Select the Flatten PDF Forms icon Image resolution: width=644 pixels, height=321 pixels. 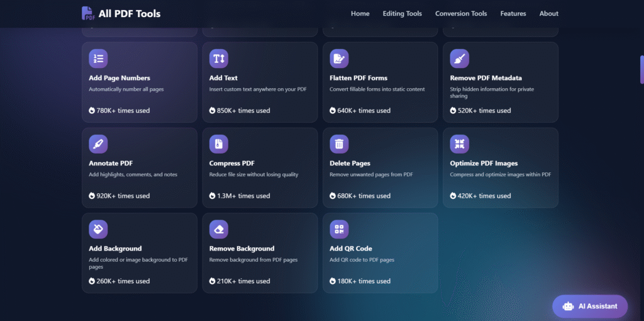pyautogui.click(x=339, y=59)
